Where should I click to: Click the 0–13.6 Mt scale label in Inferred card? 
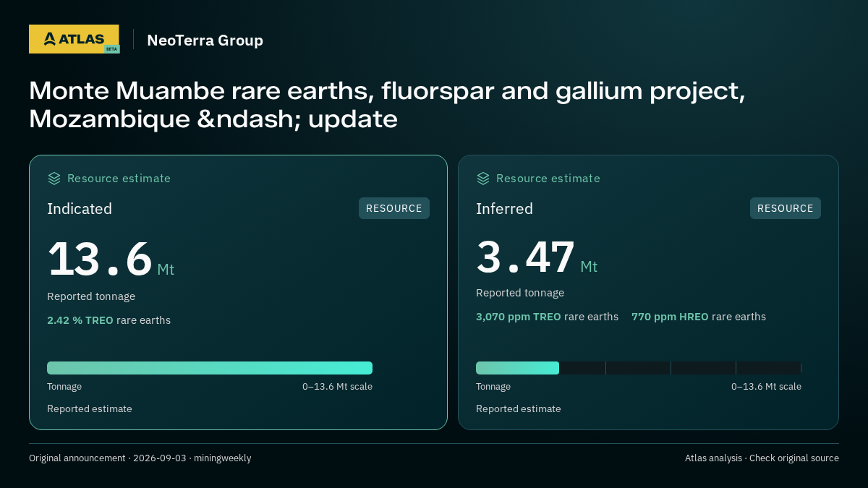click(x=766, y=387)
